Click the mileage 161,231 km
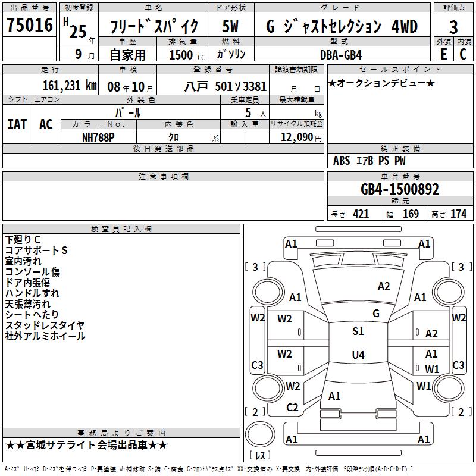Viewport: 476px width, 476px height. pyautogui.click(x=70, y=86)
